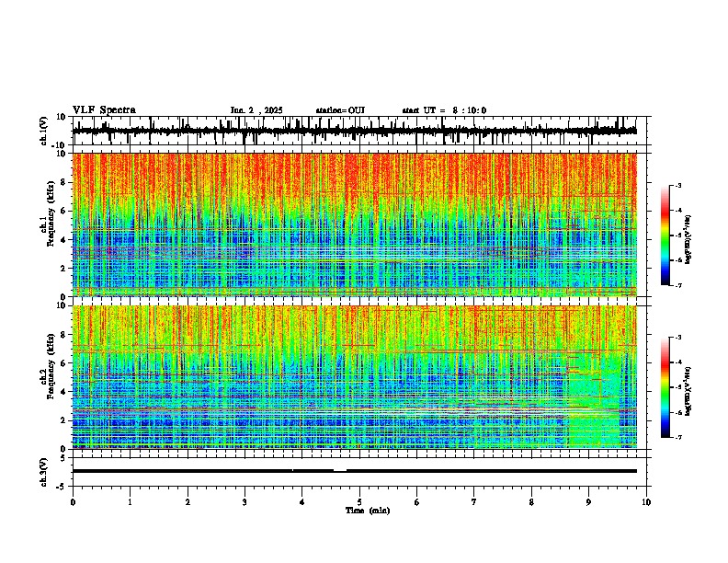The width and height of the screenshot is (728, 563).
Task: Click the white gap in ch.3 trace
Action: 340,470
